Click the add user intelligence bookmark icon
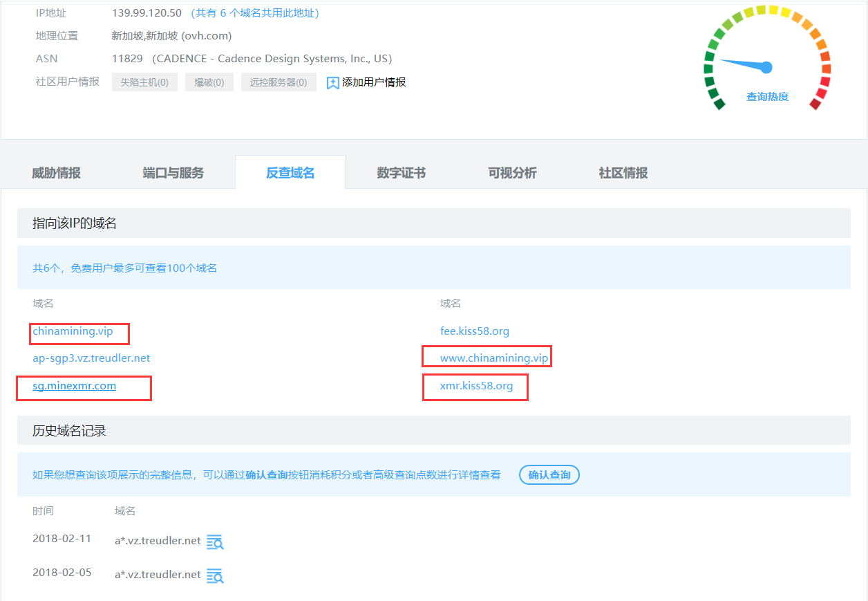 click(x=333, y=83)
